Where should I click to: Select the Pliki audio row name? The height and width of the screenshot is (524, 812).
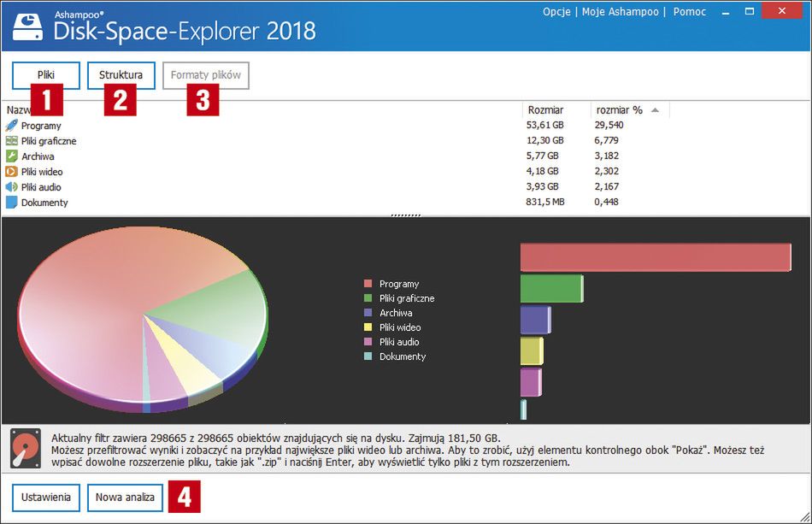[x=41, y=187]
